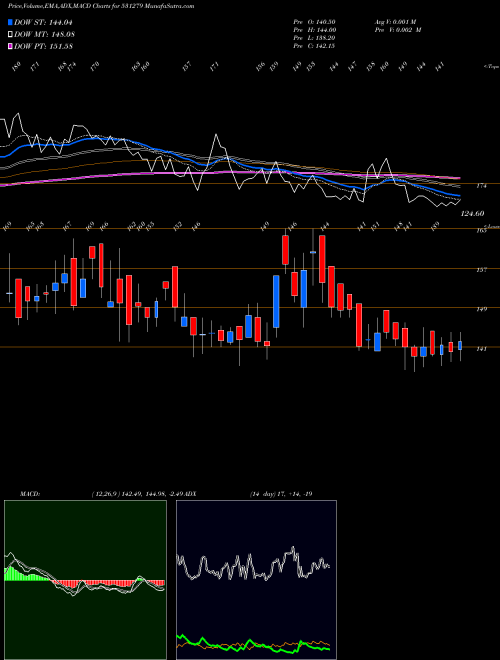This screenshot has width=500, height=660.
Task: Open the green MACD histogram panel
Action: (85, 580)
